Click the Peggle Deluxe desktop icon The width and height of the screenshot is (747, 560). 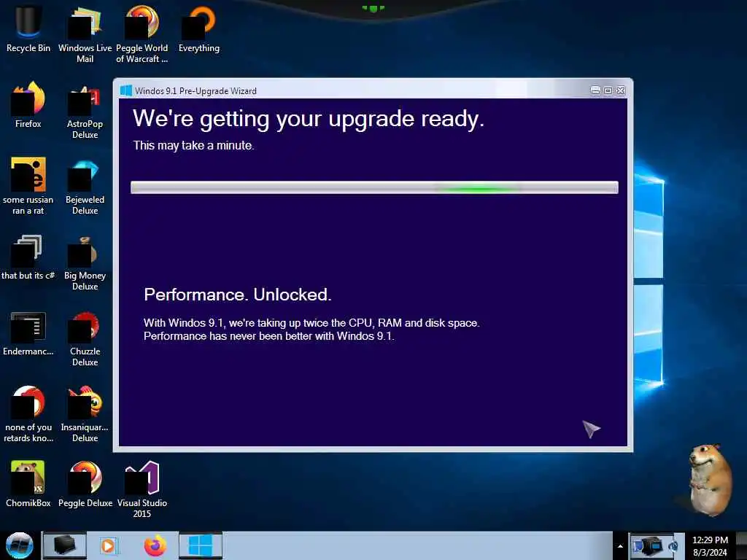85,484
